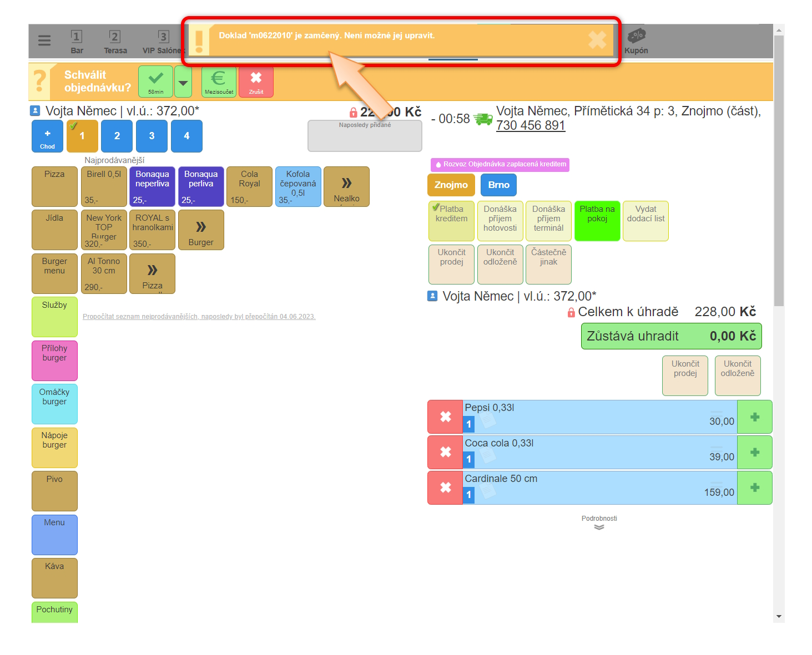Add a new course with Chod
812x655 pixels.
(47, 136)
